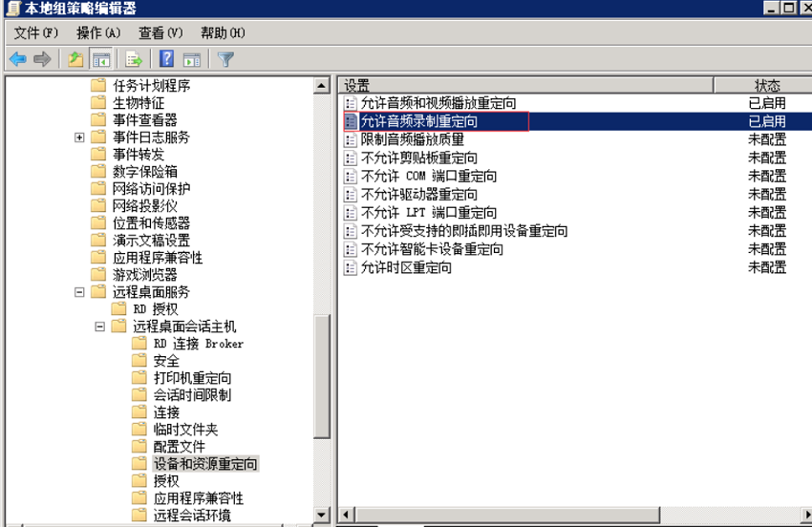The height and width of the screenshot is (527, 812).
Task: Click the blue Back arrow toolbar icon
Action: tap(18, 59)
